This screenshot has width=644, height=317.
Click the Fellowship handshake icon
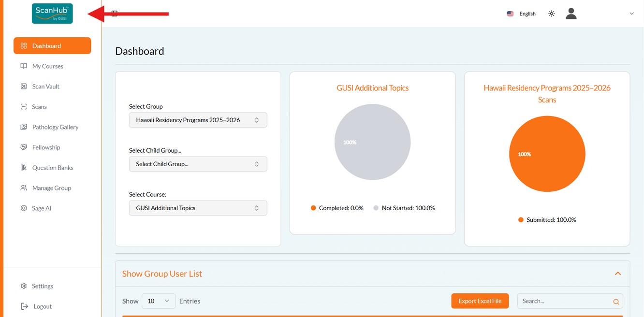pyautogui.click(x=24, y=147)
